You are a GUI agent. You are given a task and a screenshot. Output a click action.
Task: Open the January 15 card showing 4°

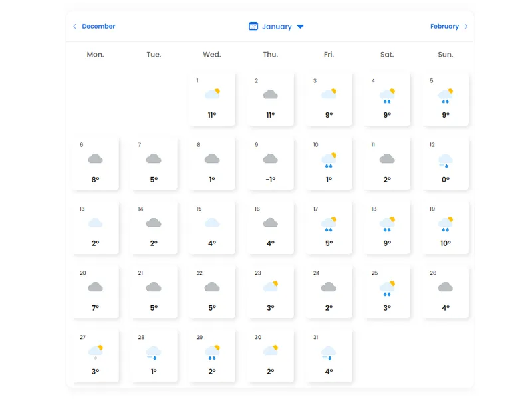212,227
